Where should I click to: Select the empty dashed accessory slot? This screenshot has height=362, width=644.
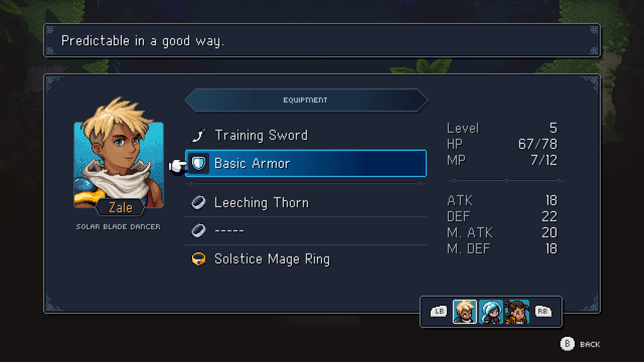coord(306,231)
